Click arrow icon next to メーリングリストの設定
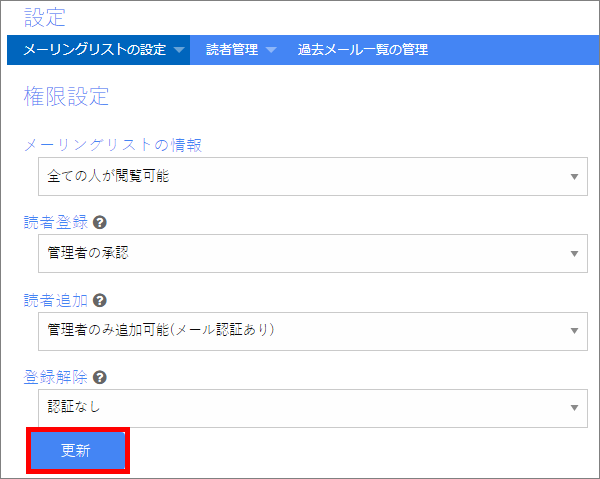600x479 pixels. (x=179, y=50)
